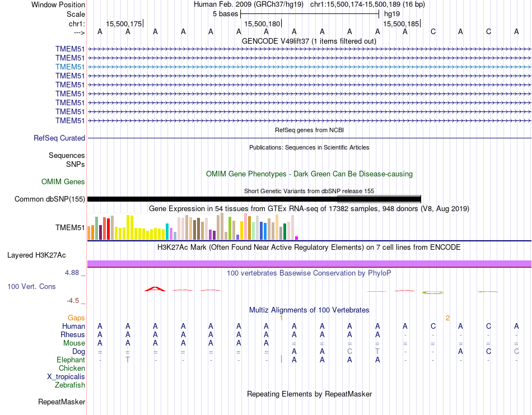The width and height of the screenshot is (532, 415).
Task: Open the RefSeq Curated track label
Action: [59, 138]
